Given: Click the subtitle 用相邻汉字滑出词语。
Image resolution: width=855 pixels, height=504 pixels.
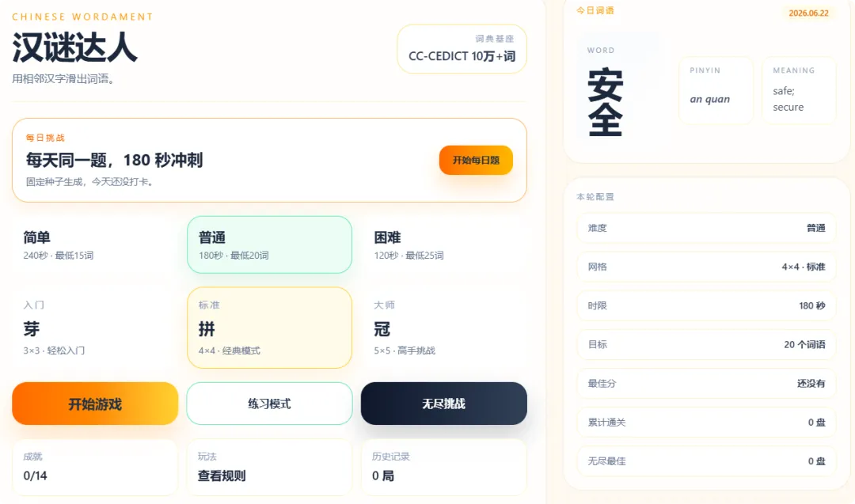Looking at the screenshot, I should pos(64,79).
